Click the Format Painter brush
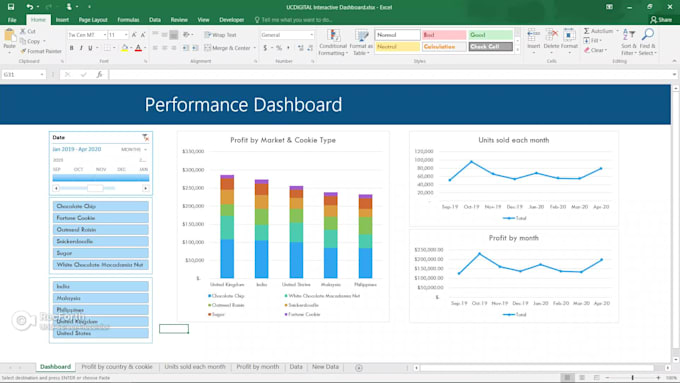Image resolution: width=680 pixels, height=383 pixels. pyautogui.click(x=23, y=51)
